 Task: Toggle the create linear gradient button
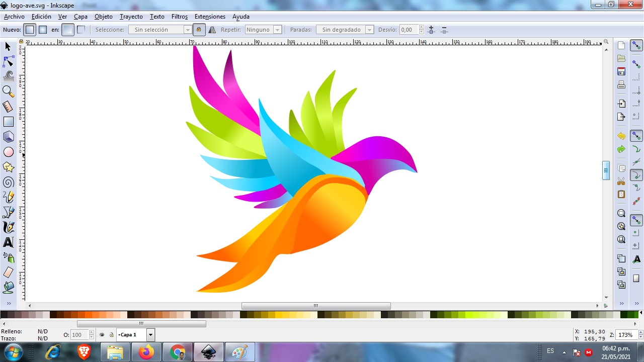[30, 30]
